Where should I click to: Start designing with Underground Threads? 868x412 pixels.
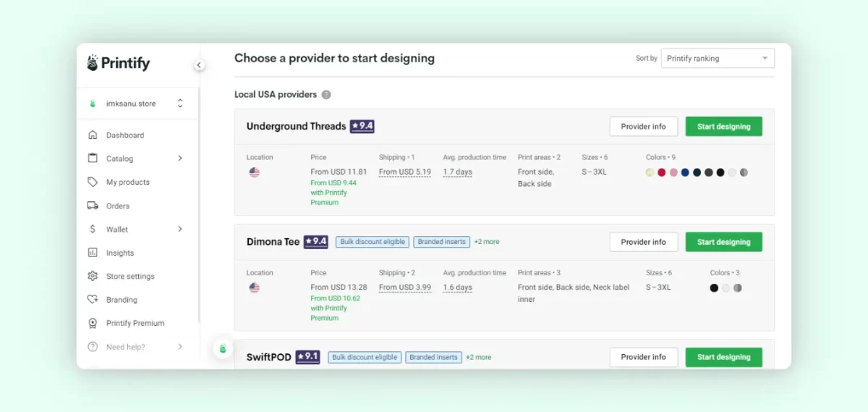pyautogui.click(x=723, y=126)
